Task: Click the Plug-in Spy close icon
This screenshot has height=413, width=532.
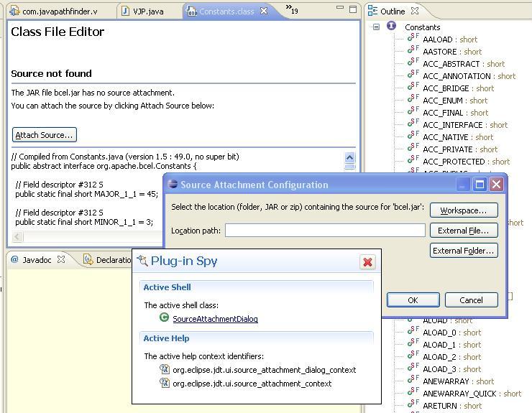Action: 367,262
